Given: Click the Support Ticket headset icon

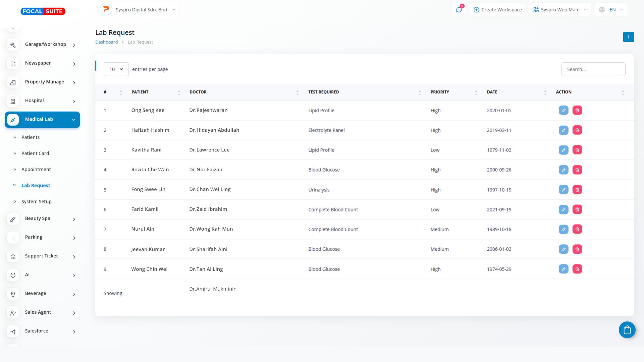Looking at the screenshot, I should (x=13, y=256).
